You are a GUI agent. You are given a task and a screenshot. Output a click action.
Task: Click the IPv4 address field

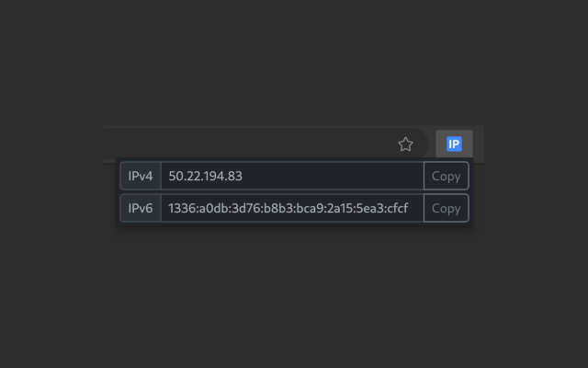pyautogui.click(x=291, y=176)
